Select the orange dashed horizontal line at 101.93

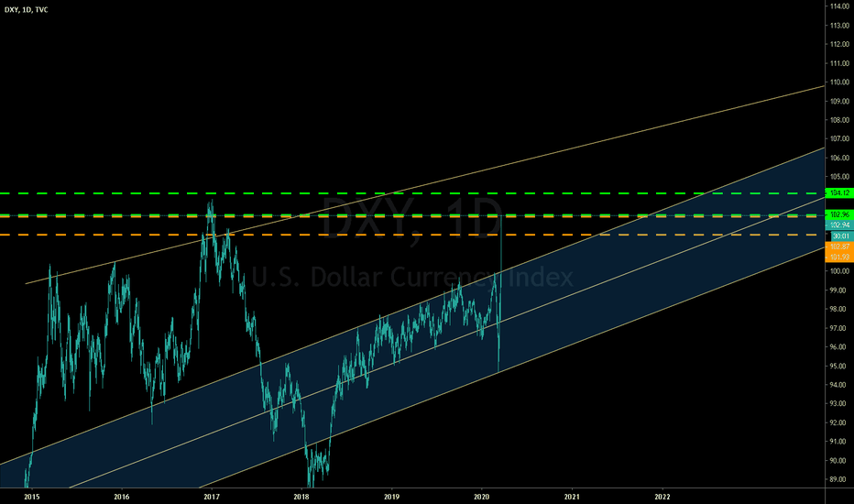point(412,235)
